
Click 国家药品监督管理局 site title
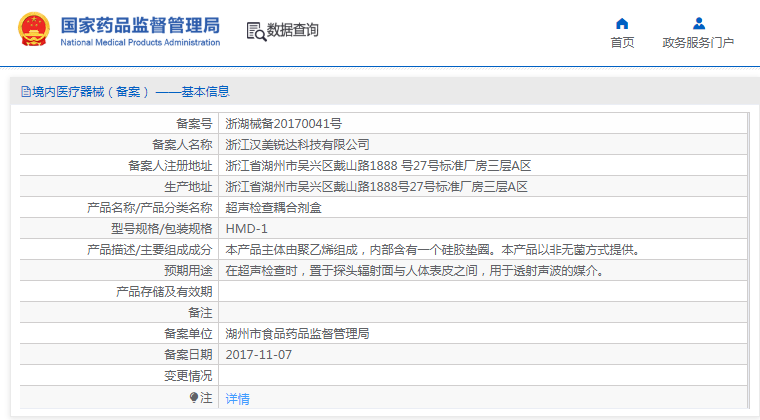140,25
